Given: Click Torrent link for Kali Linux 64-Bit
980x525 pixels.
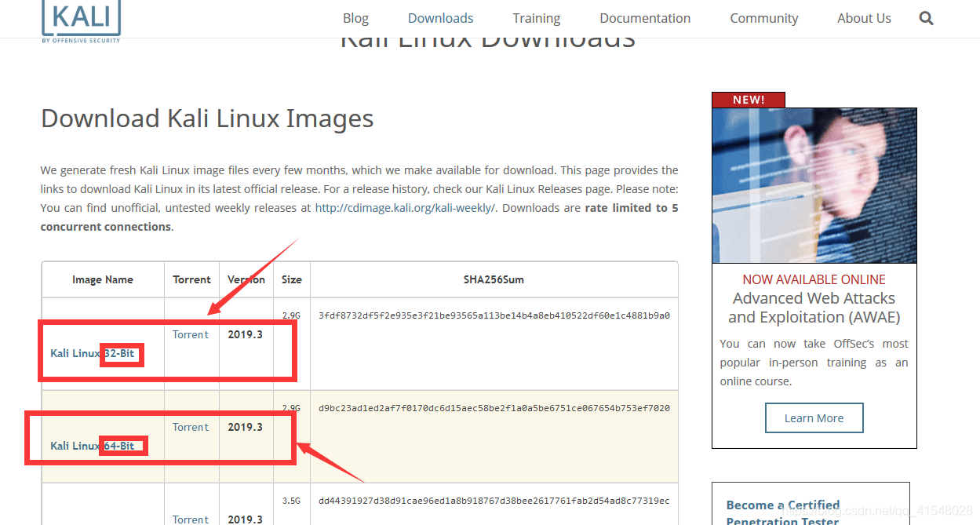Looking at the screenshot, I should tap(191, 427).
